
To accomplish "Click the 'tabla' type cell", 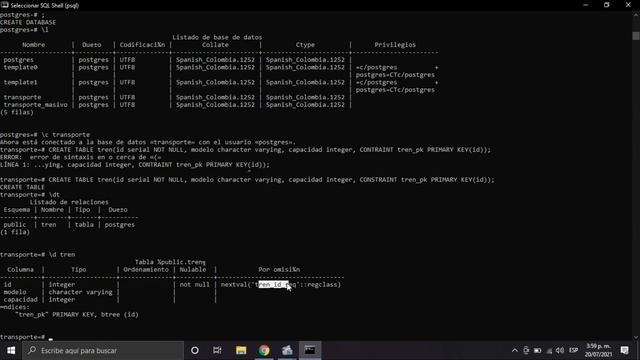I will [84, 224].
